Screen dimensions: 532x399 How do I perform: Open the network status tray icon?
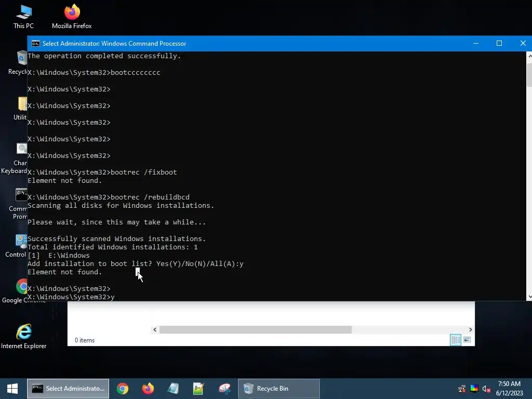[x=462, y=389]
